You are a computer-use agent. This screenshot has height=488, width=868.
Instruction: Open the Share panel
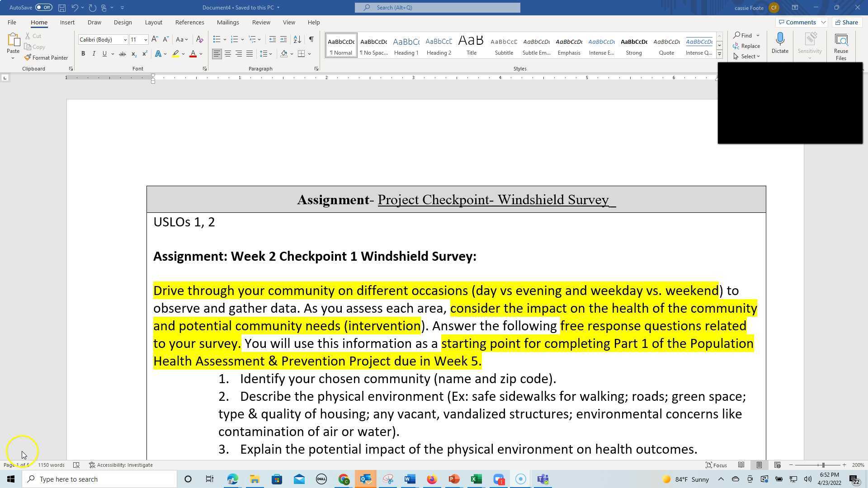point(846,22)
